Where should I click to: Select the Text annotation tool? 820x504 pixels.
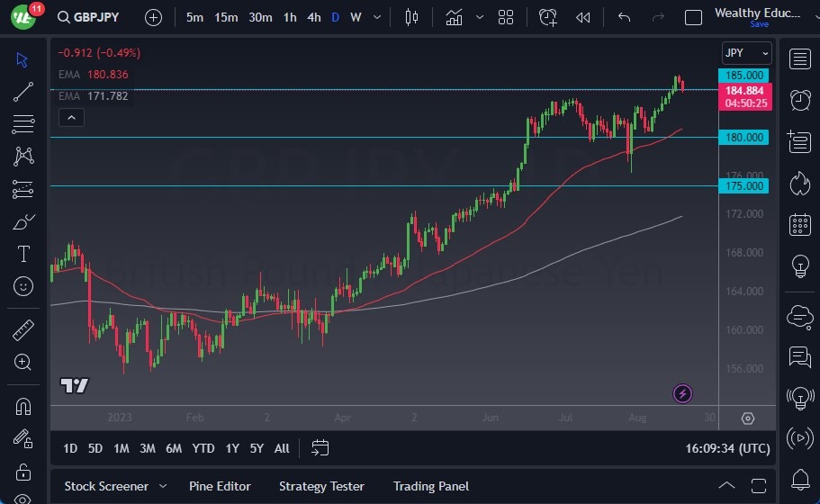pos(23,254)
